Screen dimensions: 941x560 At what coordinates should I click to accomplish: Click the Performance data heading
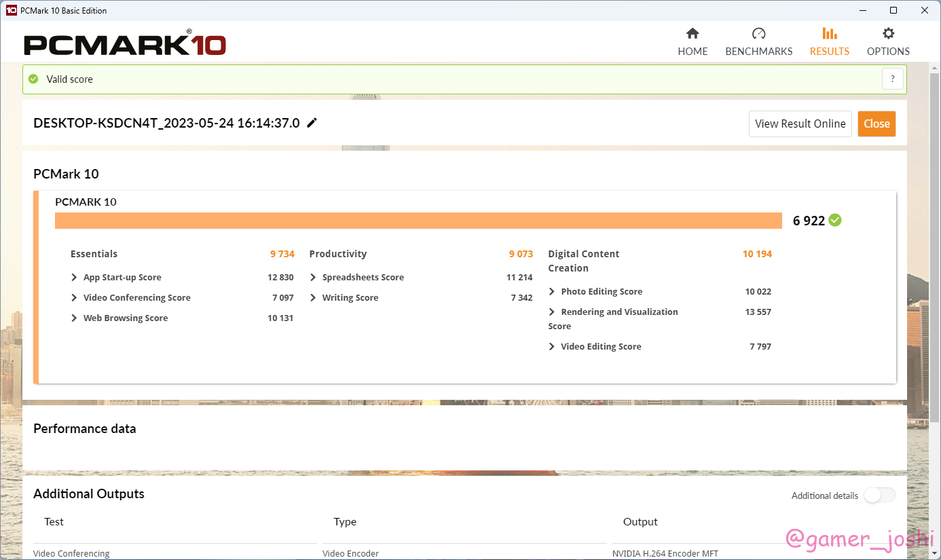click(84, 428)
